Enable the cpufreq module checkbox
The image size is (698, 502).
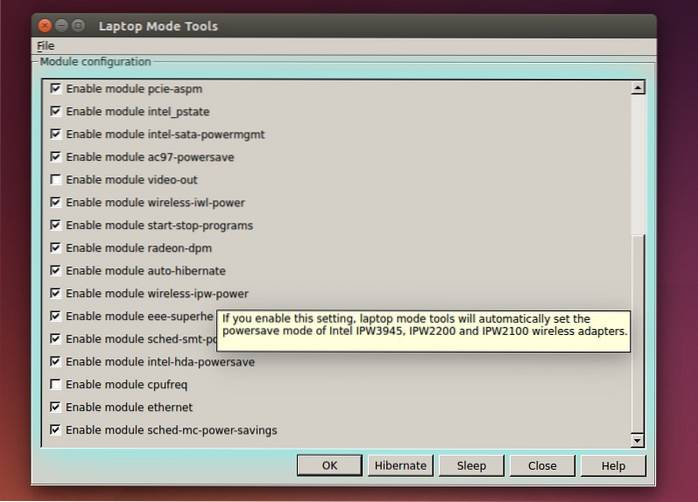(x=56, y=384)
